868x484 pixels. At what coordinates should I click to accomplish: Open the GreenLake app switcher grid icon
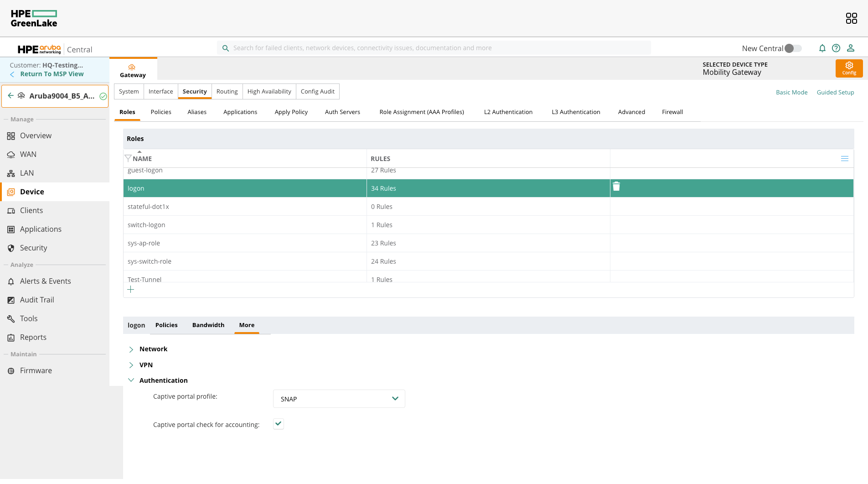[851, 18]
